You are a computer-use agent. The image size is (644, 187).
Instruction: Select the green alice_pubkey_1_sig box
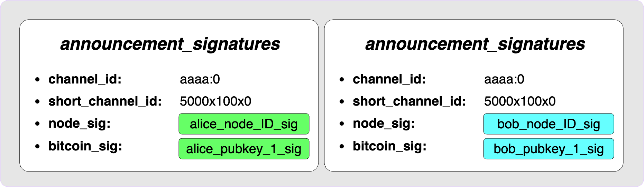click(x=244, y=149)
